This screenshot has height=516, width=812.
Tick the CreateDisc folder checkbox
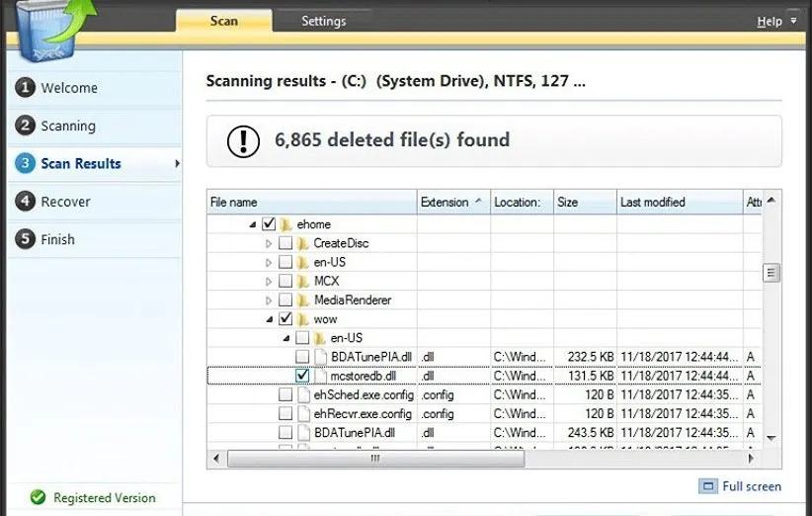[x=285, y=243]
